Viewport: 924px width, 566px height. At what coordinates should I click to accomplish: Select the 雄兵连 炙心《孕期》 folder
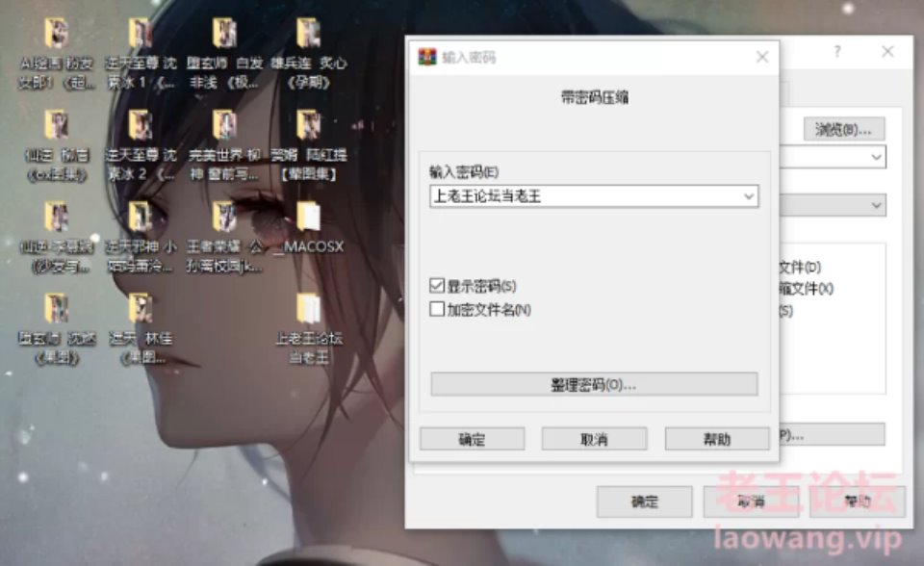coord(308,54)
